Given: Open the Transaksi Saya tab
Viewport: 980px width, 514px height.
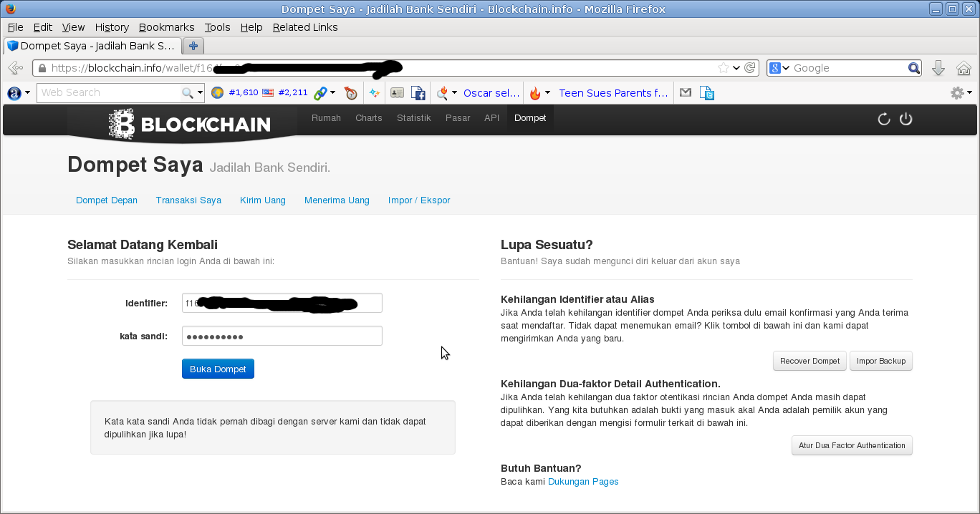Looking at the screenshot, I should pos(188,200).
